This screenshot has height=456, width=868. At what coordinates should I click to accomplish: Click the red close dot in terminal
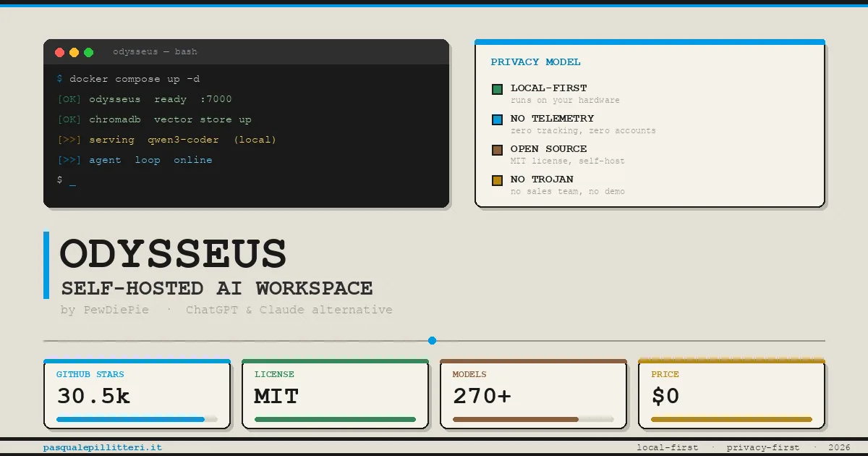(60, 52)
